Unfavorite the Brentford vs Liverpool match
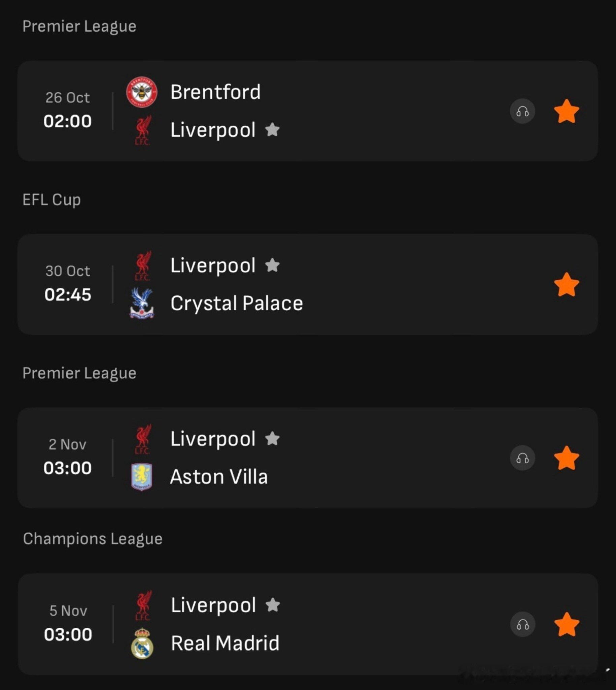This screenshot has height=690, width=616. [566, 112]
